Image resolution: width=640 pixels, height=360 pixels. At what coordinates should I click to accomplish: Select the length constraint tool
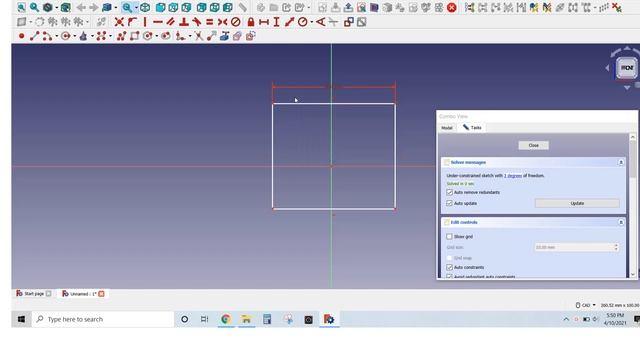(x=289, y=22)
